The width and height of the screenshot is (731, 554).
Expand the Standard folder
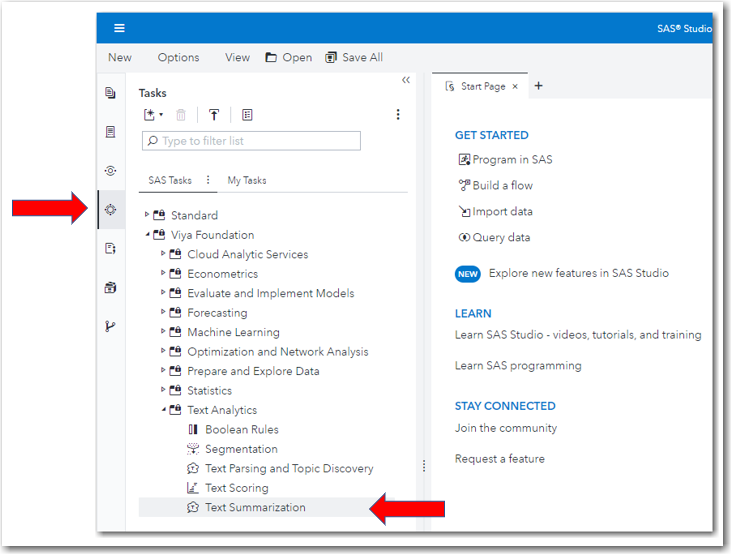click(x=147, y=215)
